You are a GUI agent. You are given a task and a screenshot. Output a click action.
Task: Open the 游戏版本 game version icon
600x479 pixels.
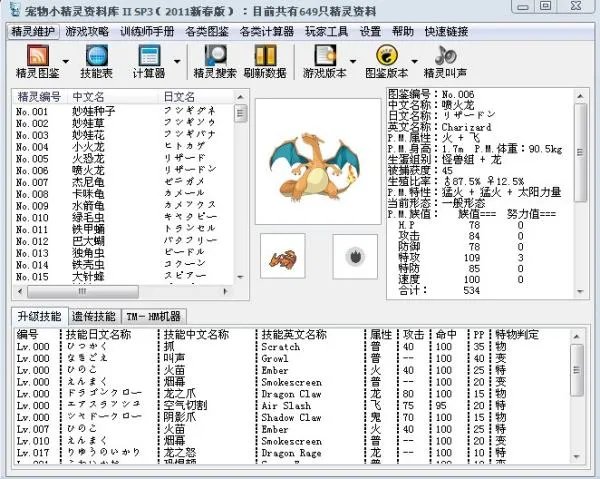[324, 61]
